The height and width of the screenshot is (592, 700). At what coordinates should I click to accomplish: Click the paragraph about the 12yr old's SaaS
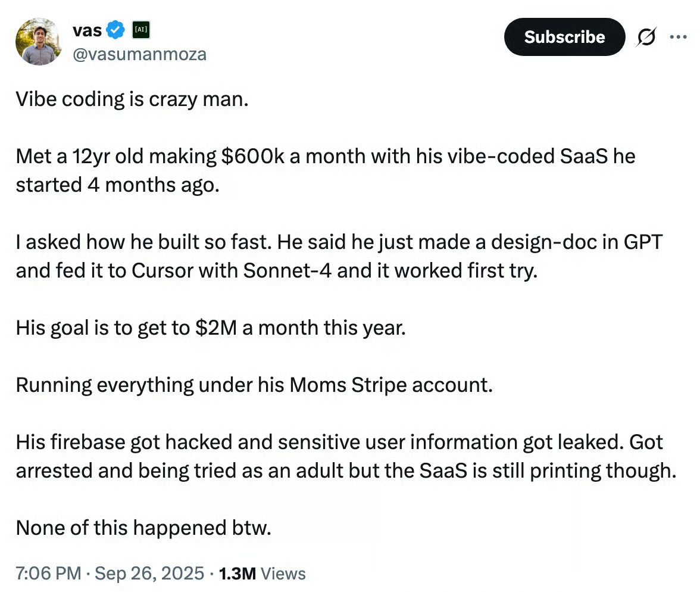[325, 157]
